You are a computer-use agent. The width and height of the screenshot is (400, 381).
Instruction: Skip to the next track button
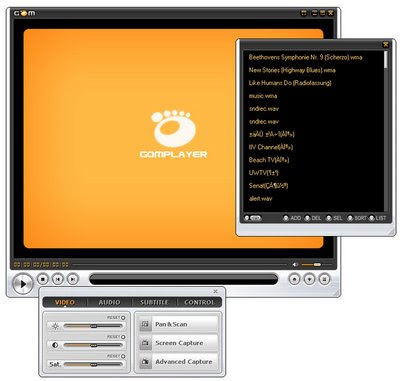(73, 279)
